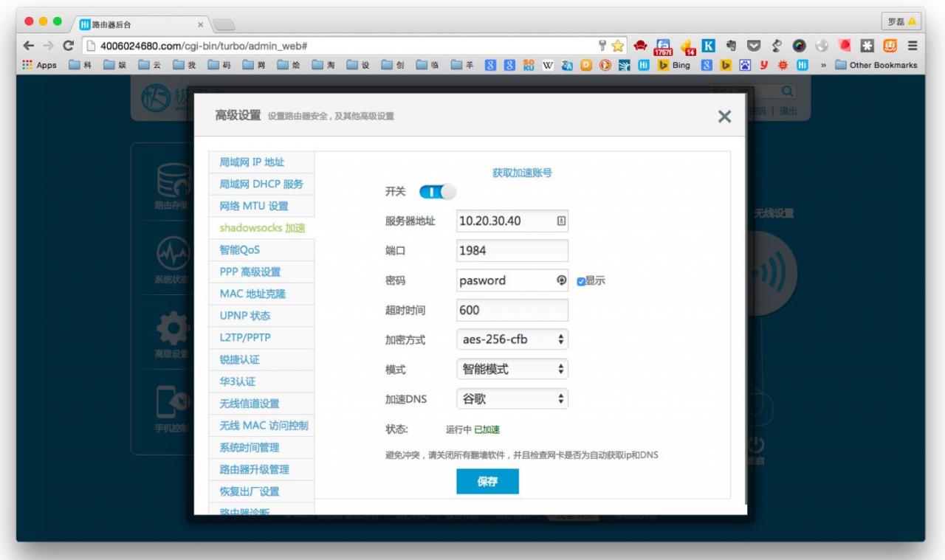945x560 pixels.
Task: Click the key icon inside the password field
Action: pos(560,280)
